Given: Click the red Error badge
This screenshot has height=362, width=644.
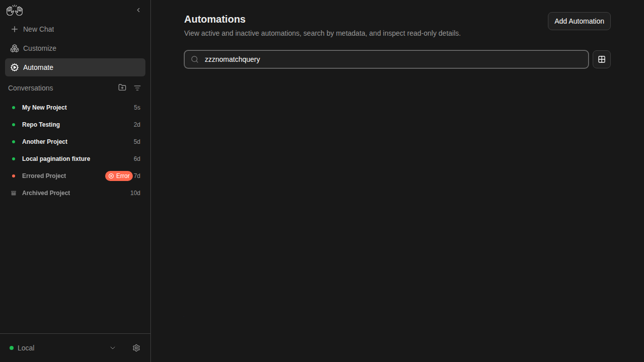Looking at the screenshot, I should click(x=119, y=176).
